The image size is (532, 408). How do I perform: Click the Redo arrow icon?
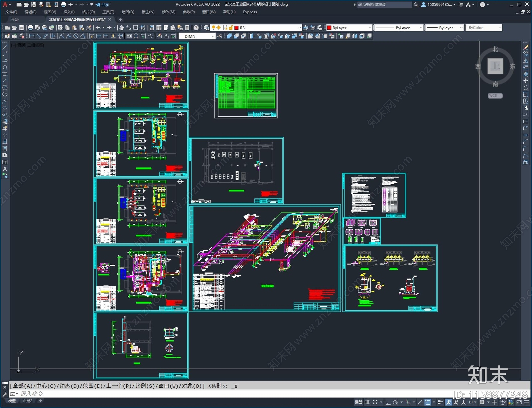[x=109, y=28]
